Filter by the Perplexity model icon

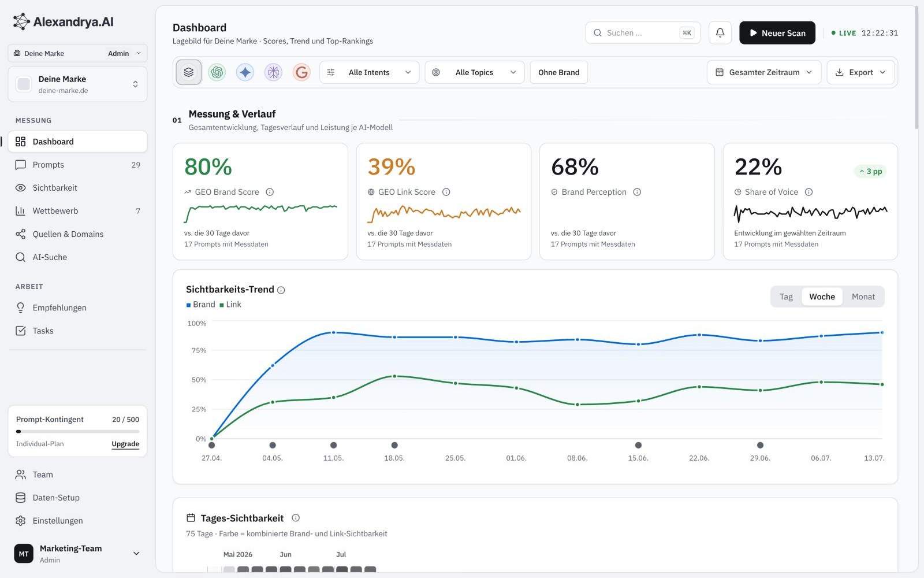click(273, 72)
